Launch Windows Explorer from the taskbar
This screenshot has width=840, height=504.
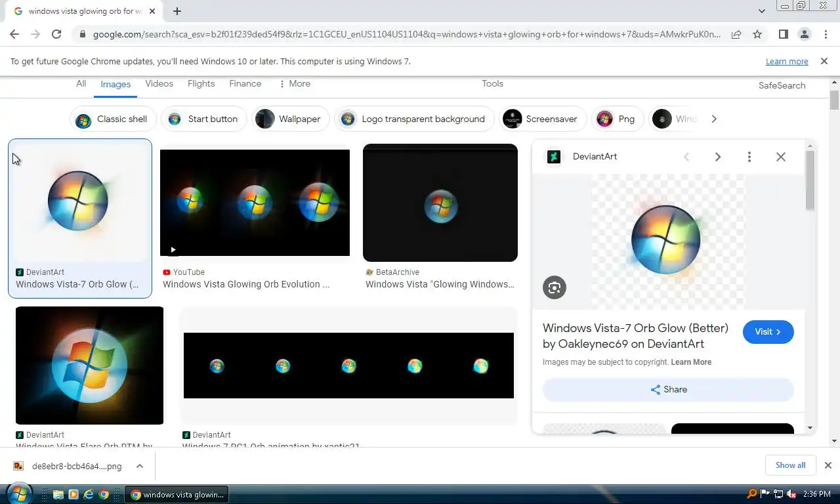pos(58,495)
